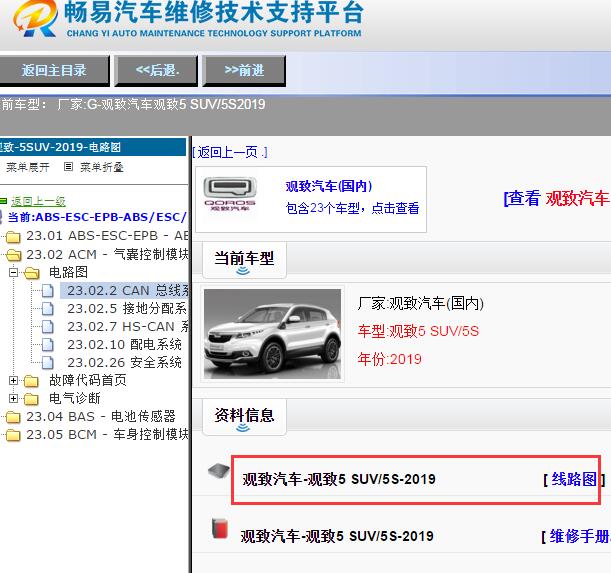Open the 线路图 link
Screen dimensions: 611x573
574,479
